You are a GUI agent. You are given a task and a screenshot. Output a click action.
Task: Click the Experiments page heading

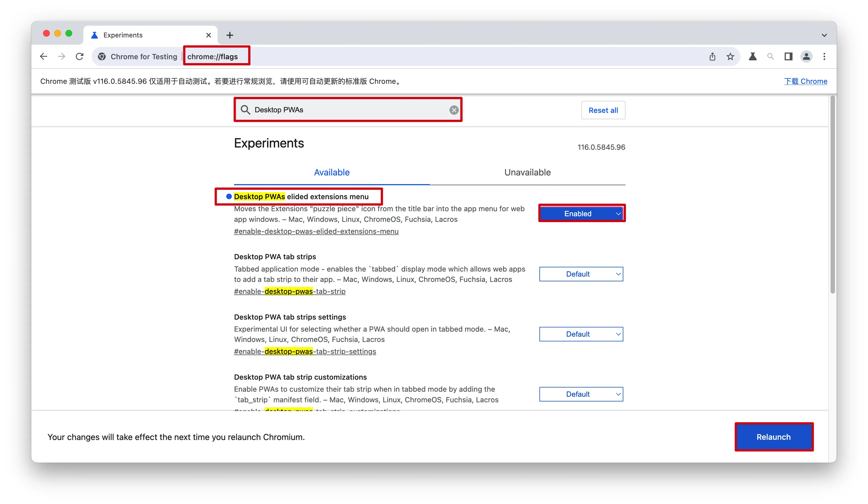[269, 143]
